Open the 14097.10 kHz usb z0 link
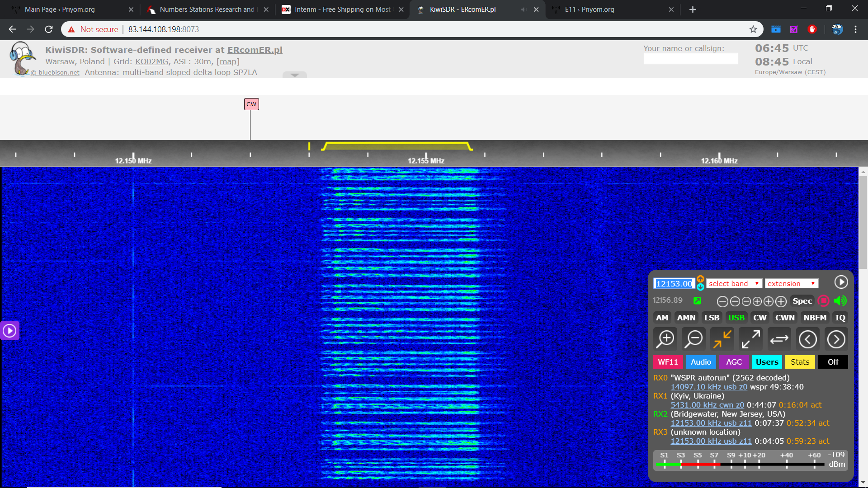 coord(708,387)
